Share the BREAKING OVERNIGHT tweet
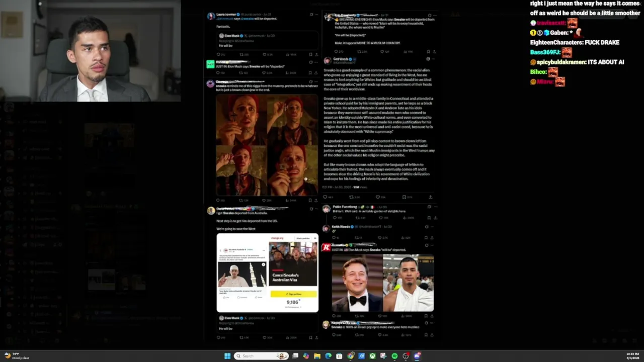The height and width of the screenshot is (362, 644). tap(434, 51)
